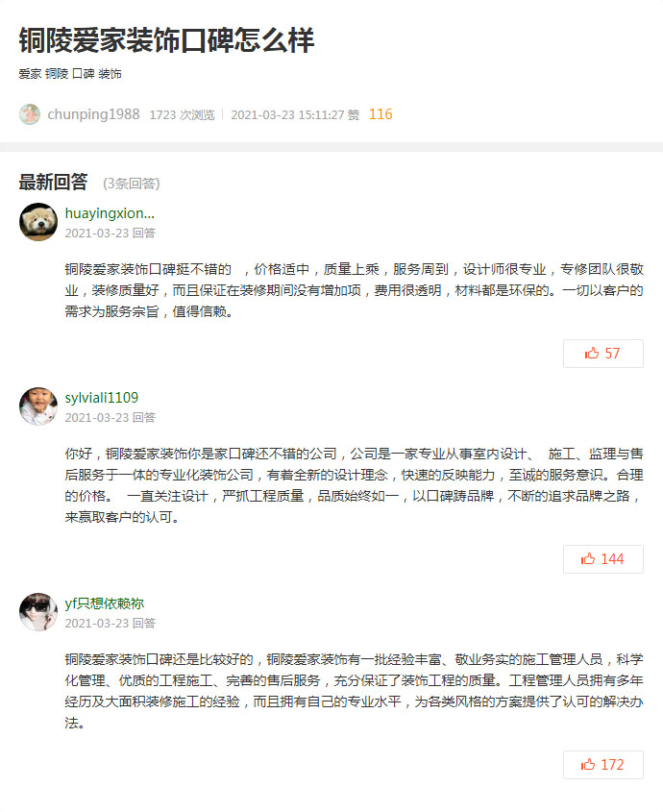Click the 铜陵爱家装饰口碑怎么样 question title
Image resolution: width=663 pixels, height=812 pixels.
(x=166, y=39)
